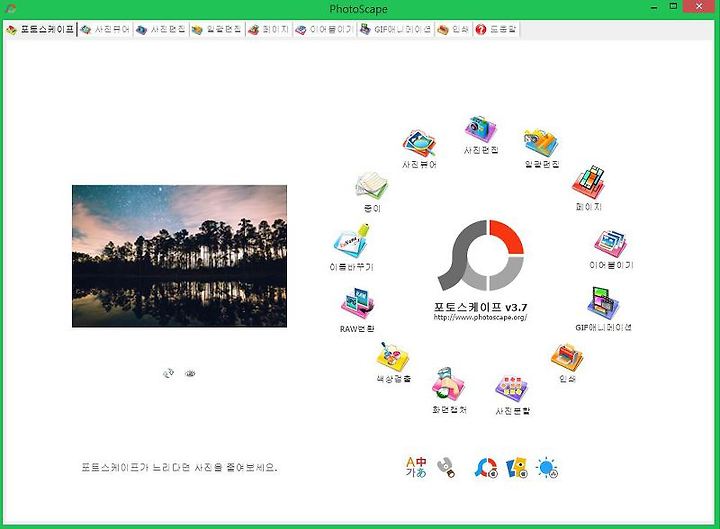Viewport: 720px width, 529px height.
Task: Click the night forest preview photo
Action: tap(180, 256)
